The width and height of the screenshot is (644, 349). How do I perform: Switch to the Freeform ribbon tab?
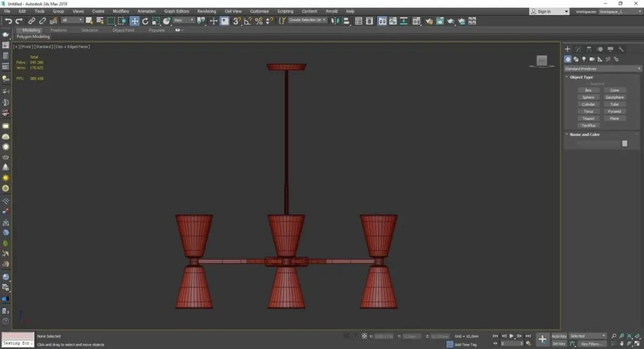coord(59,30)
